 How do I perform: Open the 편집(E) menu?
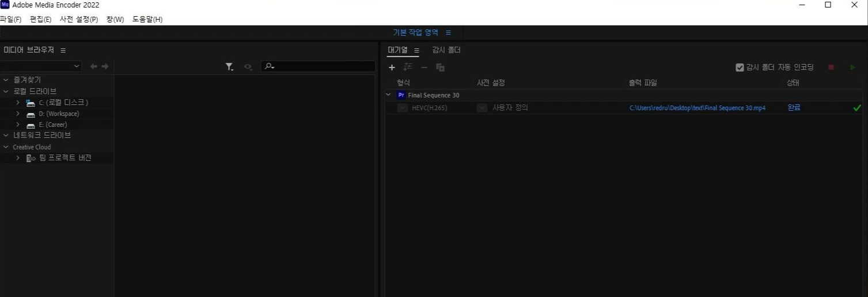pyautogui.click(x=40, y=20)
